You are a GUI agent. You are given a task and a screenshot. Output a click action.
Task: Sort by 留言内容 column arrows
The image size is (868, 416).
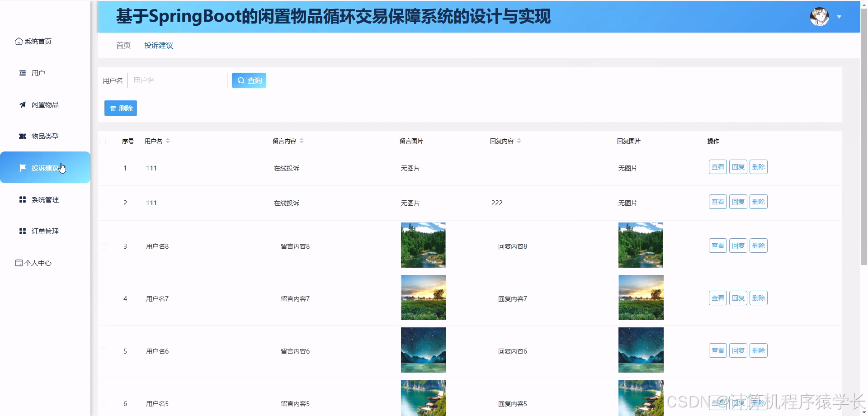tap(302, 141)
